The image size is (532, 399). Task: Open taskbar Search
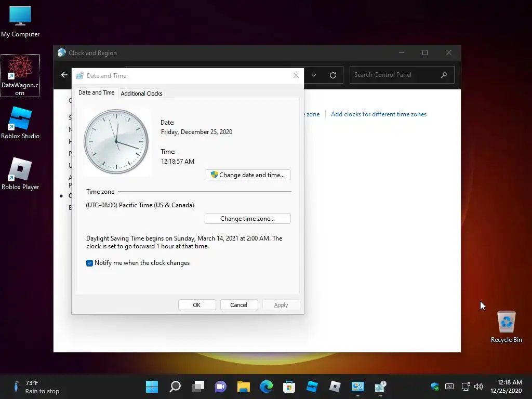point(175,387)
